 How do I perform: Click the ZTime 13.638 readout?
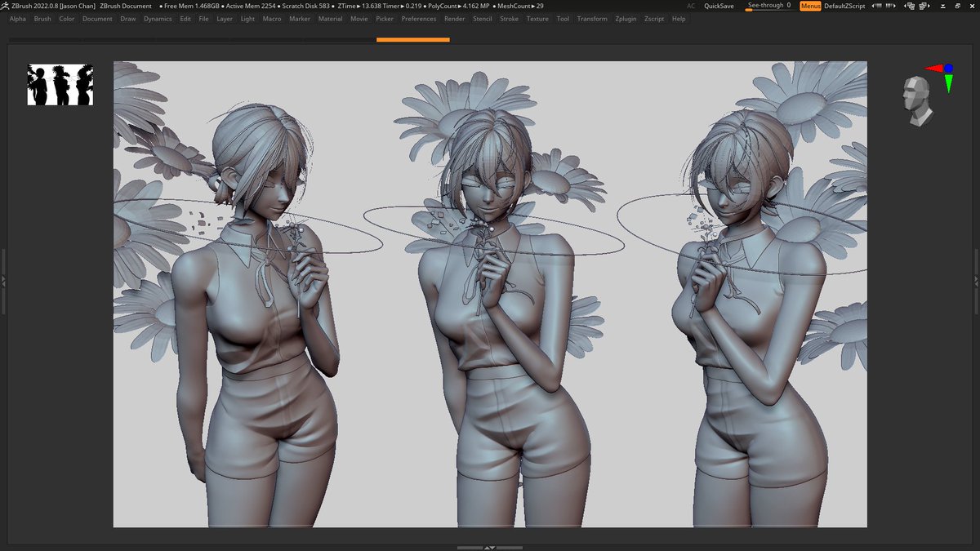359,6
